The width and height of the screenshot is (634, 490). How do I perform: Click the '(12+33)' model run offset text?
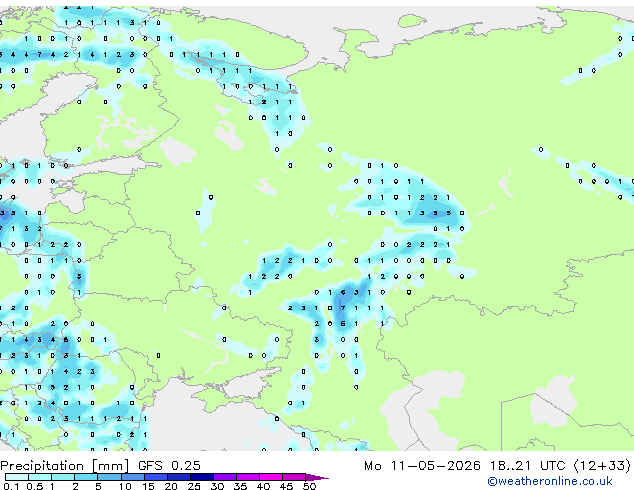[x=602, y=466]
